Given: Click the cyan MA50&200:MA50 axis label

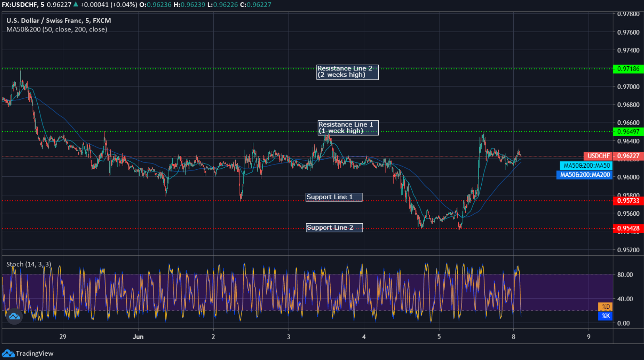Looking at the screenshot, I should (x=585, y=166).
